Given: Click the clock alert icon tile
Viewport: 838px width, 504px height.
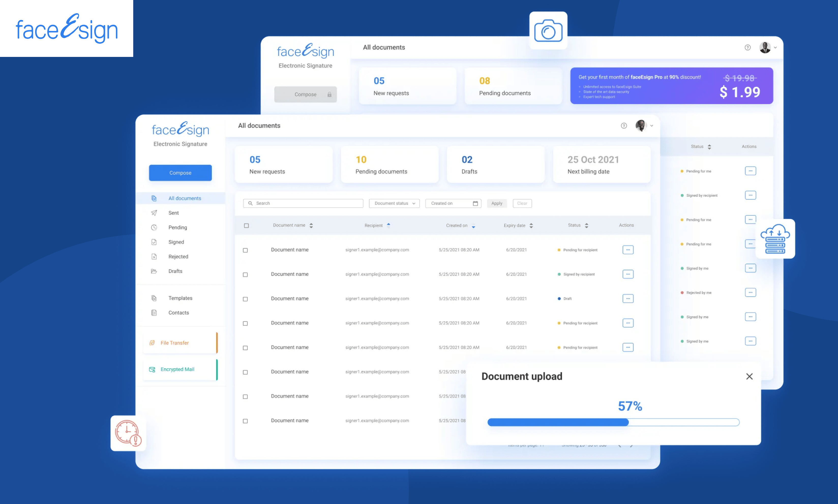Looking at the screenshot, I should (x=128, y=433).
